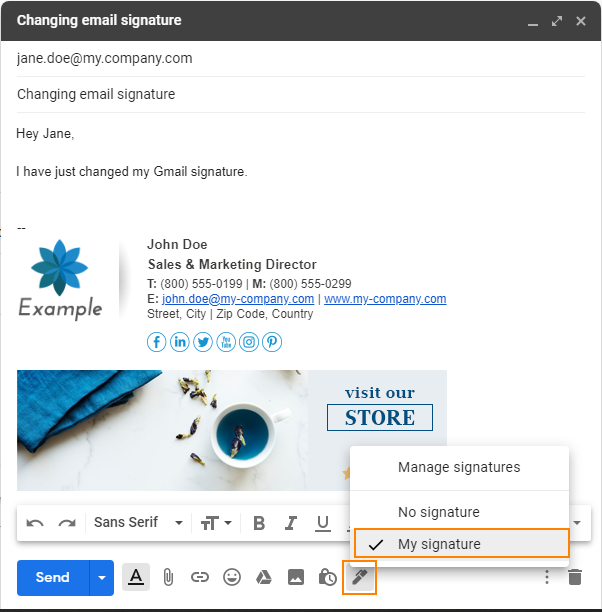
Task: Discard draft with the trash icon
Action: pos(575,577)
